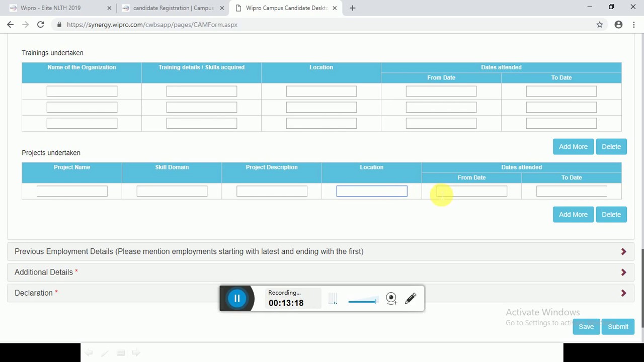Focus the project Location input field
Image resolution: width=644 pixels, height=362 pixels.
[372, 191]
